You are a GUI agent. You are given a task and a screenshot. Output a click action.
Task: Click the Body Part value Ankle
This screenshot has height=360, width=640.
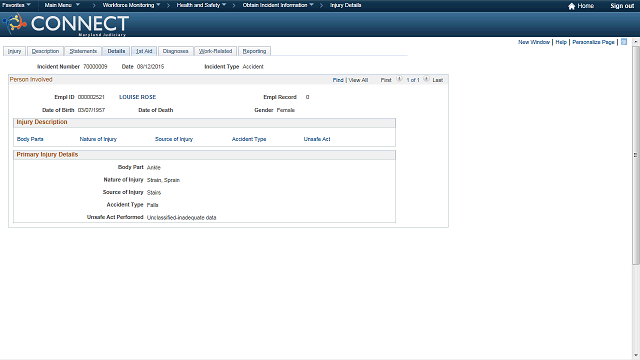153,168
